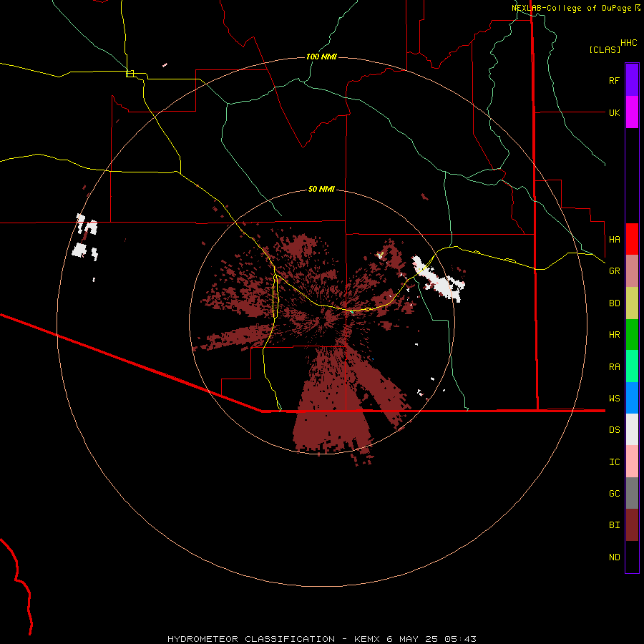Click the RF legend label
The image size is (644, 644).
(614, 80)
